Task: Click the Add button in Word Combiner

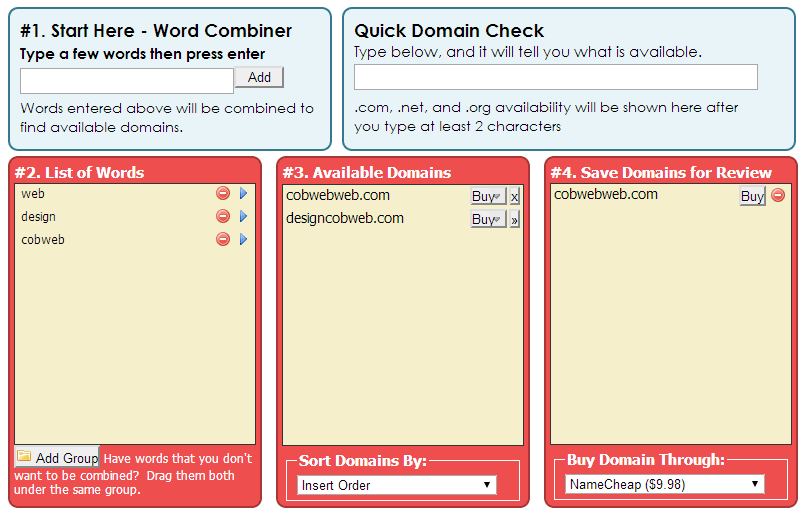Action: pyautogui.click(x=259, y=77)
